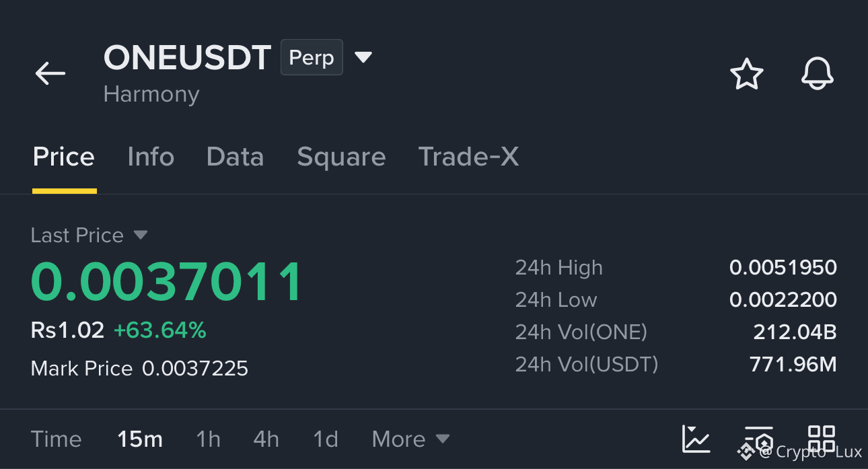
Task: Select the Time chart view
Action: tap(57, 439)
